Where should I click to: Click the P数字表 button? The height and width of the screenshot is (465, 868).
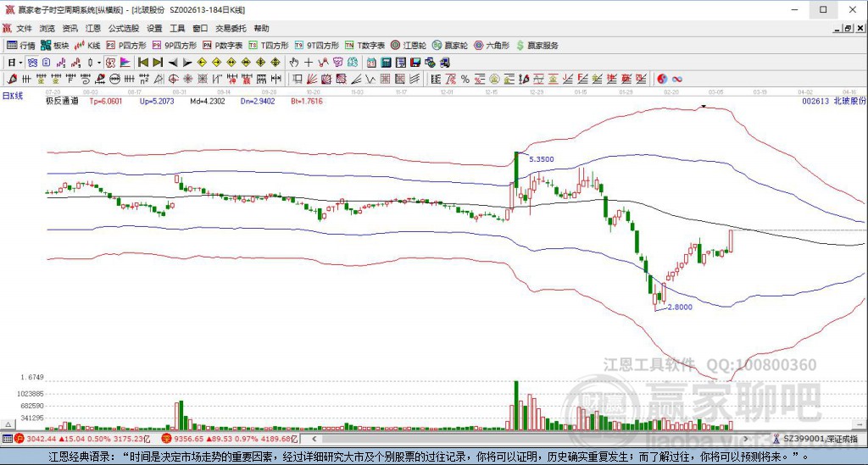223,46
